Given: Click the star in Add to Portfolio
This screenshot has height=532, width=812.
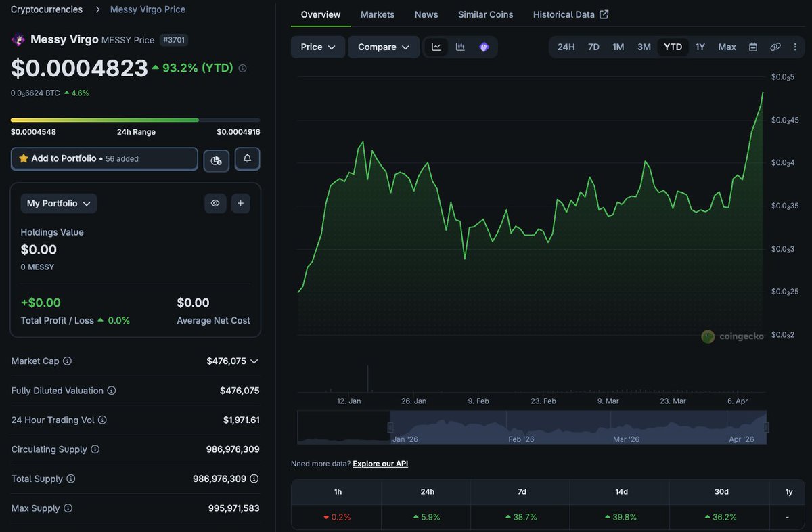Looking at the screenshot, I should (24, 158).
